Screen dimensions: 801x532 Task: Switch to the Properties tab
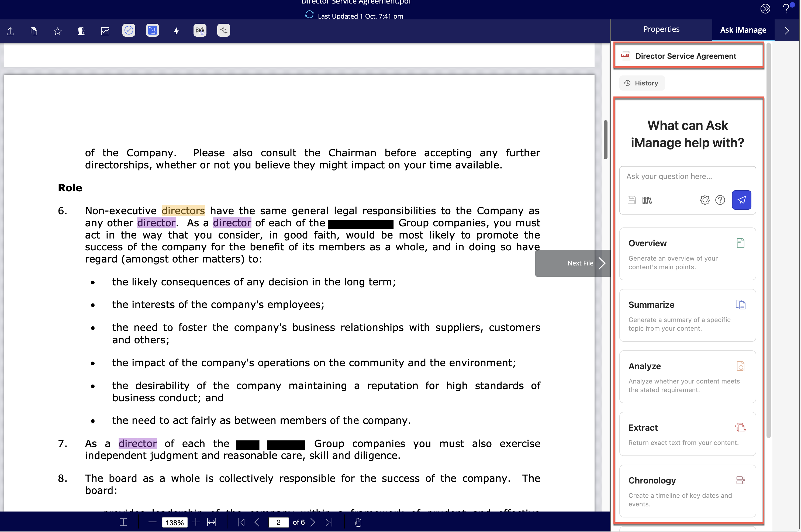point(661,29)
